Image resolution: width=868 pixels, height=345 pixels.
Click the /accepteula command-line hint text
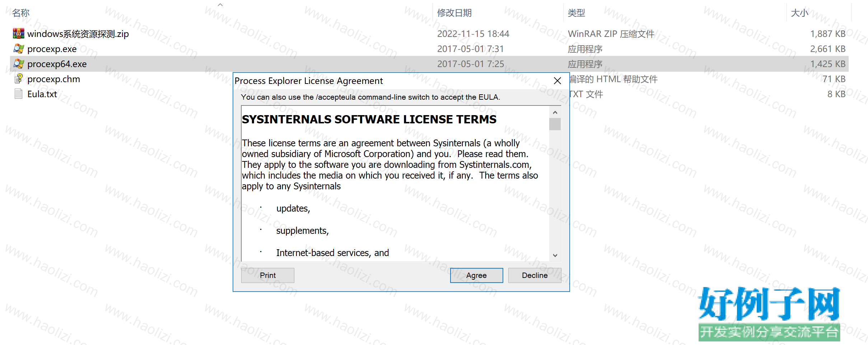click(x=370, y=97)
